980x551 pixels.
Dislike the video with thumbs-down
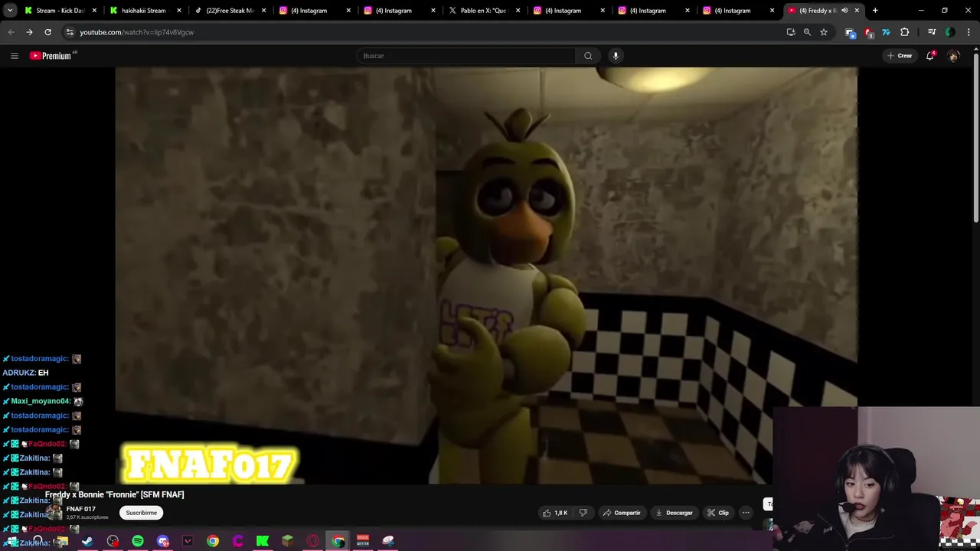(x=583, y=513)
